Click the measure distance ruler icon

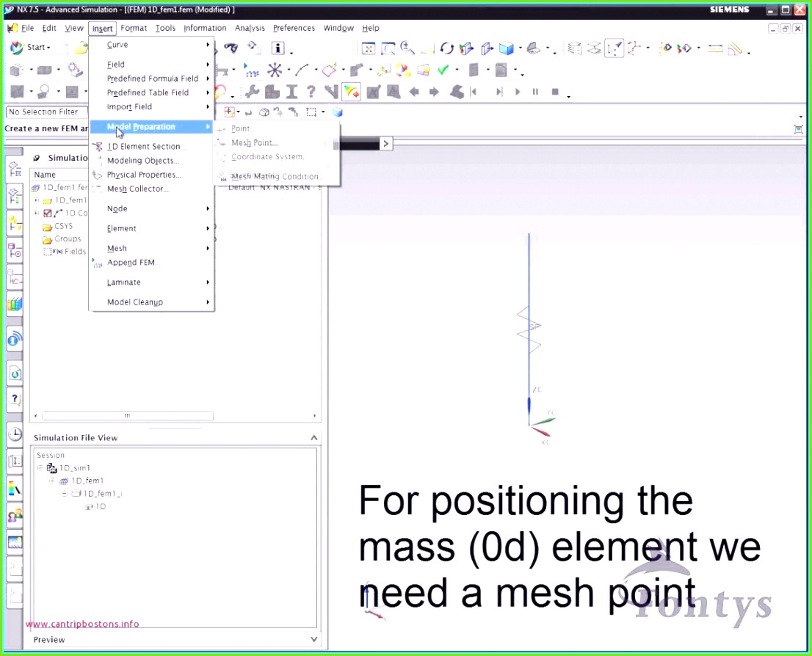coord(715,48)
